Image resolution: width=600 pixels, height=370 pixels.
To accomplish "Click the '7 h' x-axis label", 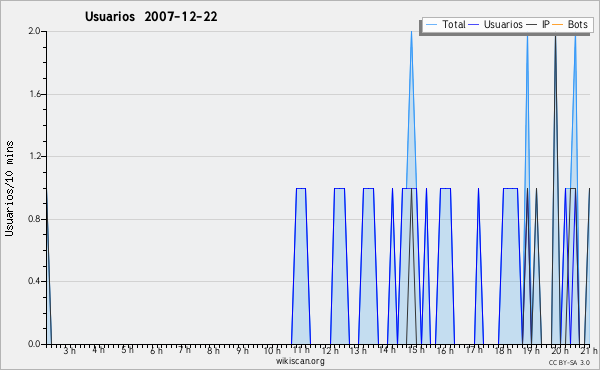I will [x=185, y=350].
